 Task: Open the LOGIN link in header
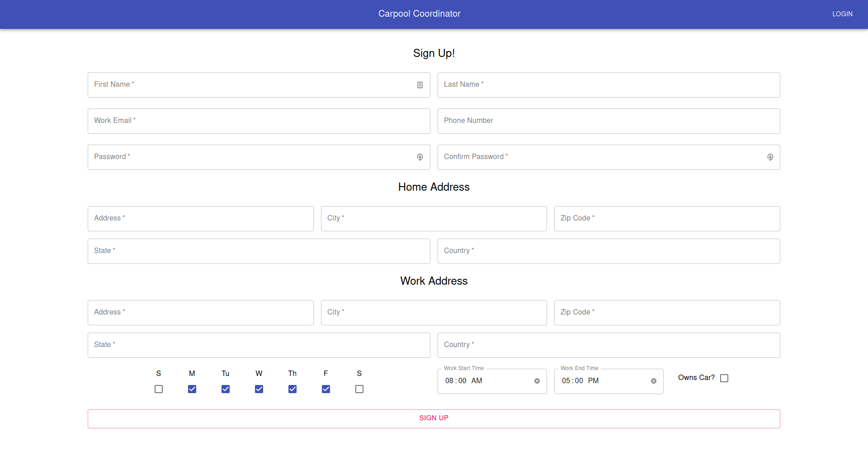[843, 14]
